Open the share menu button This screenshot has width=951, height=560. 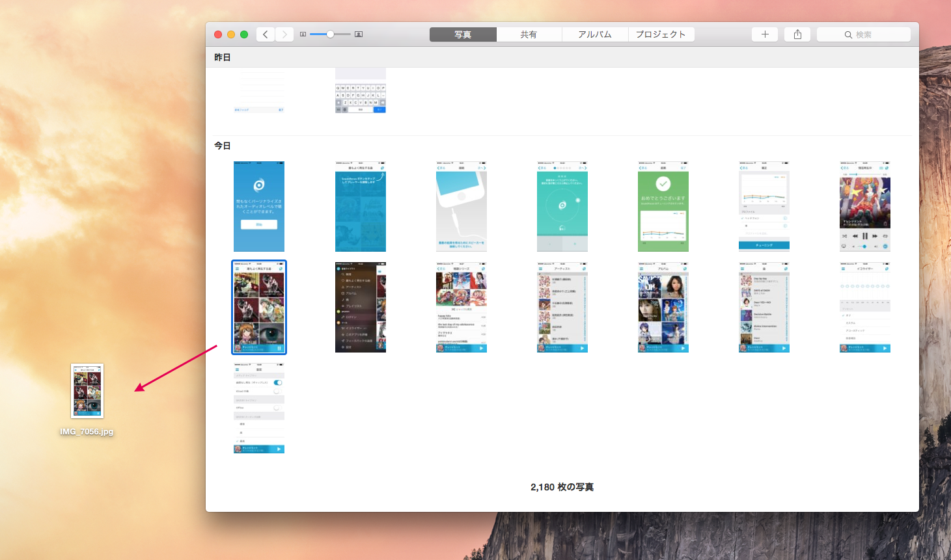[x=797, y=34]
